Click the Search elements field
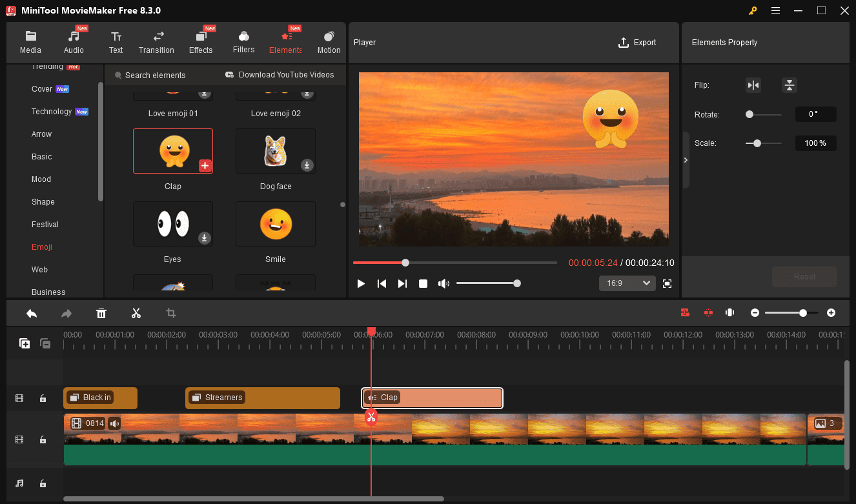 155,76
